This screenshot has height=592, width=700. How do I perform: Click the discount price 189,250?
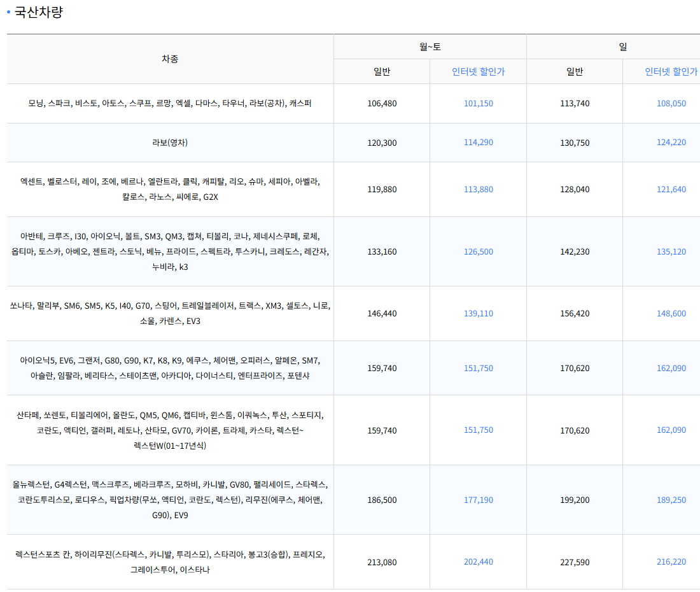coord(671,500)
